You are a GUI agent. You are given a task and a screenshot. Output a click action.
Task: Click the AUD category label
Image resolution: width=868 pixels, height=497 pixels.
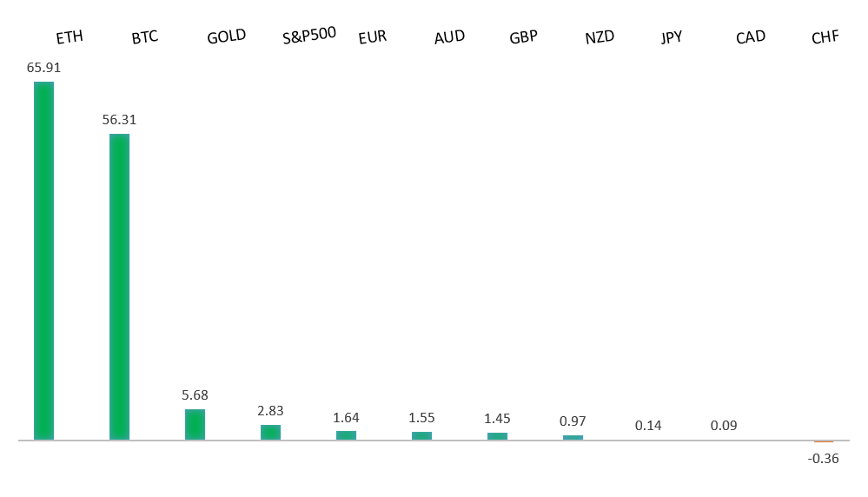(449, 36)
